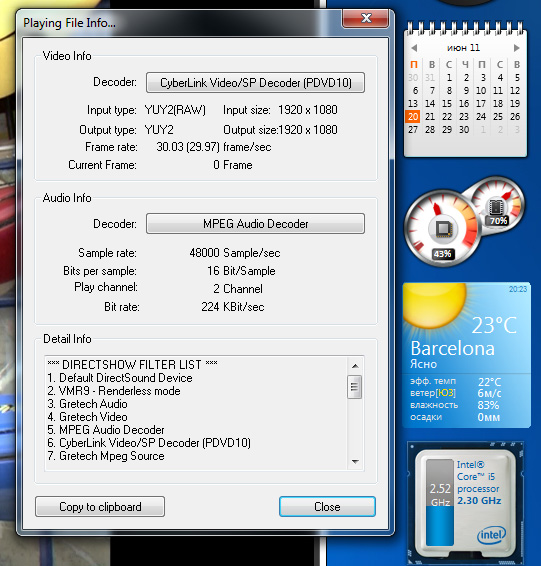The height and width of the screenshot is (566, 541).
Task: Click Copy to clipboard button
Action: 100,506
